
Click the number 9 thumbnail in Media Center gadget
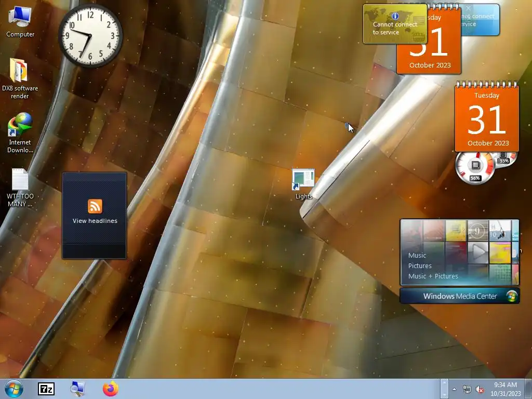(478, 231)
